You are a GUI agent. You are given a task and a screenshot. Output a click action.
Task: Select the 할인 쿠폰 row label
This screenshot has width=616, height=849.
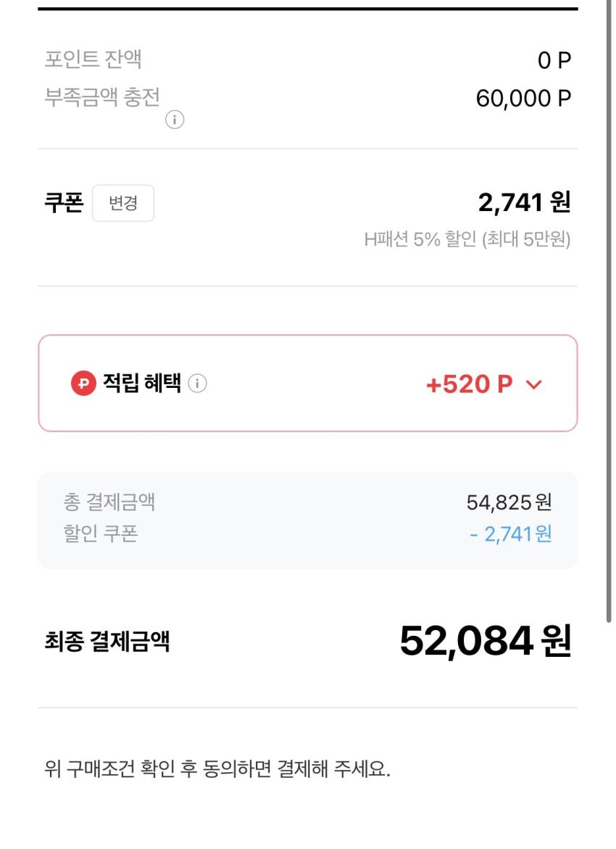(101, 534)
